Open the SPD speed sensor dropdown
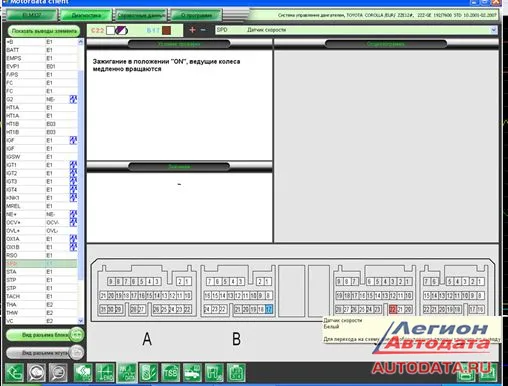Viewport: 508px width, 386px height. 494,30
